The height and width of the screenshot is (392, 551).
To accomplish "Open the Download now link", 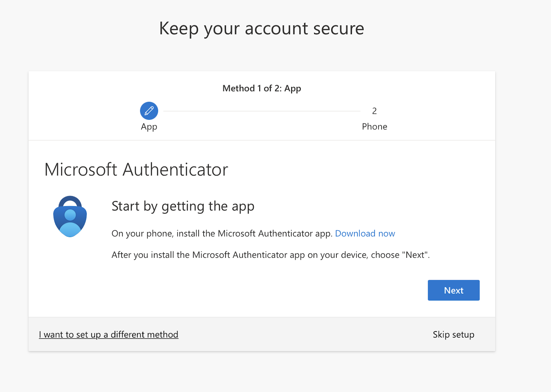I will [x=365, y=233].
